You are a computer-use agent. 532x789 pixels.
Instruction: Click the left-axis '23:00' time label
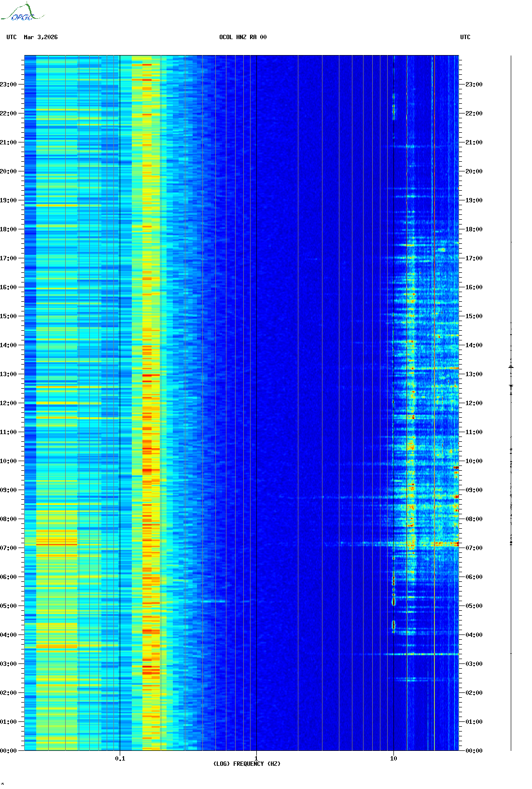(x=8, y=85)
